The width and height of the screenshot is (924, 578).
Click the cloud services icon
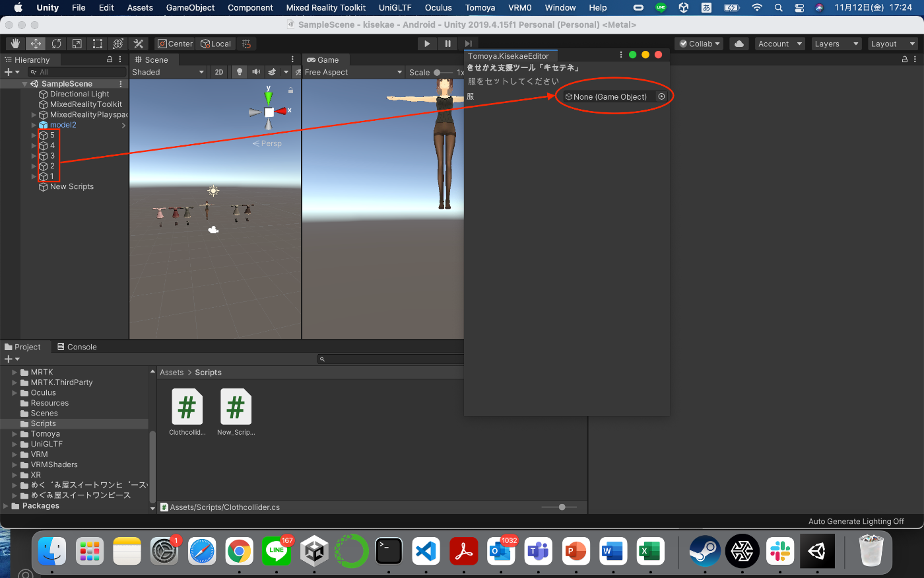[739, 44]
